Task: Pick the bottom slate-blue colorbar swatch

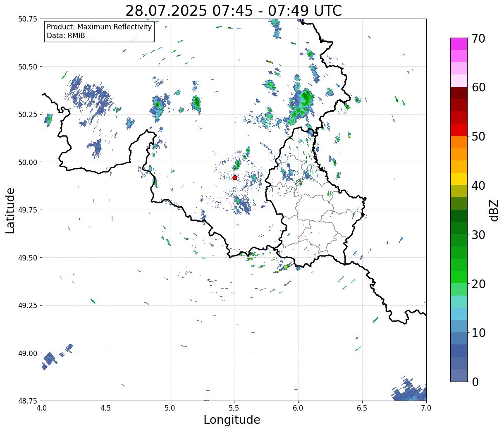Action: tap(459, 375)
